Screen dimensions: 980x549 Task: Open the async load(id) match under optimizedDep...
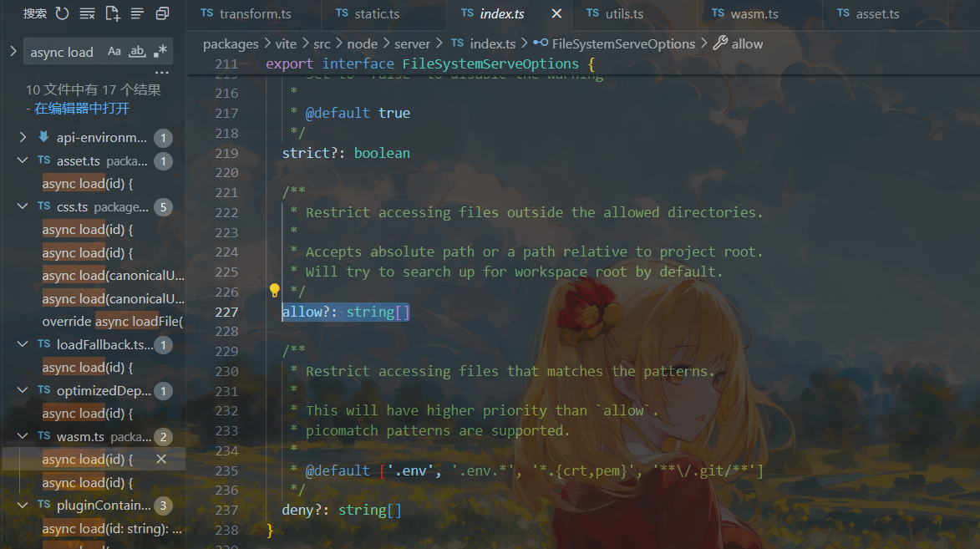click(x=88, y=414)
